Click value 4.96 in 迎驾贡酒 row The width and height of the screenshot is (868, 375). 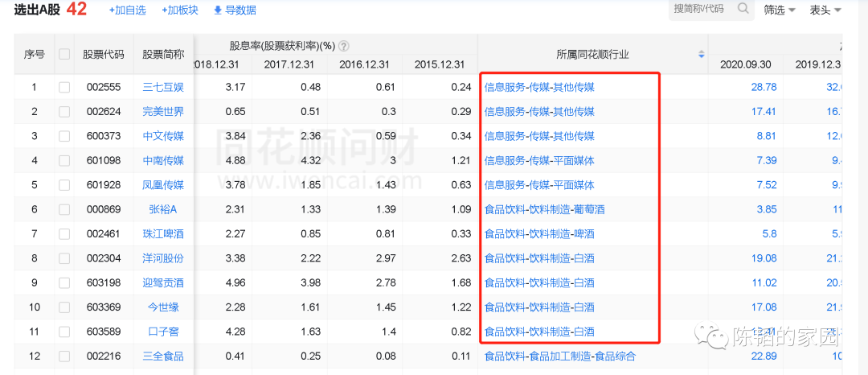[x=235, y=282]
